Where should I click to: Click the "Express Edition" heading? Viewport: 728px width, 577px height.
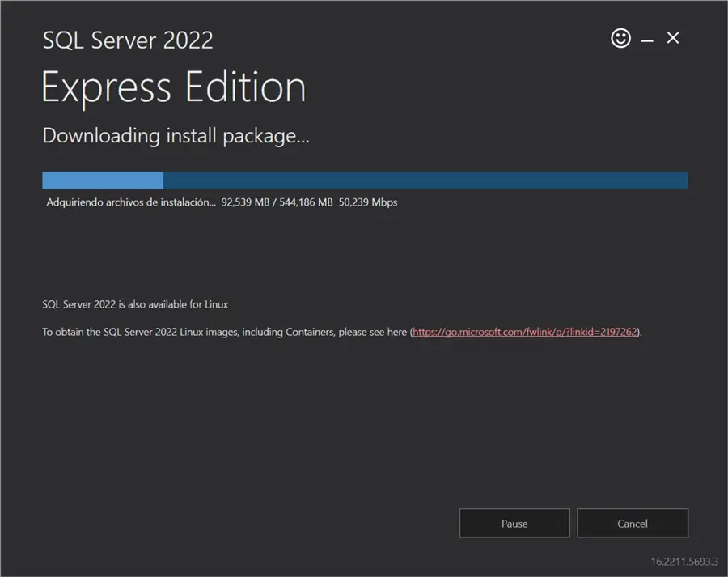click(x=174, y=87)
